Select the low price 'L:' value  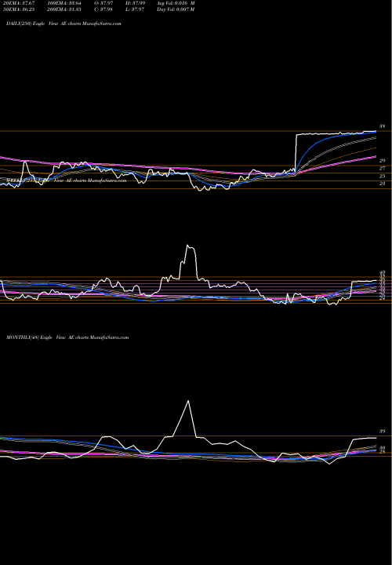[136, 9]
